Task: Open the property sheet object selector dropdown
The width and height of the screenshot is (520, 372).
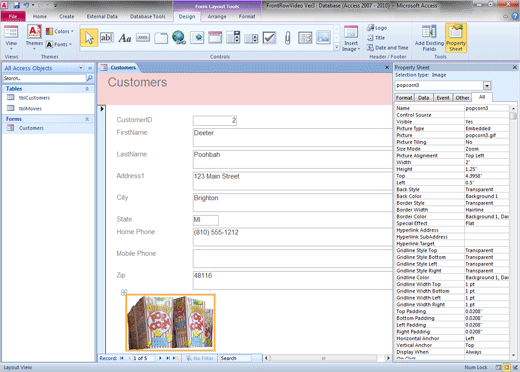Action: (x=487, y=86)
